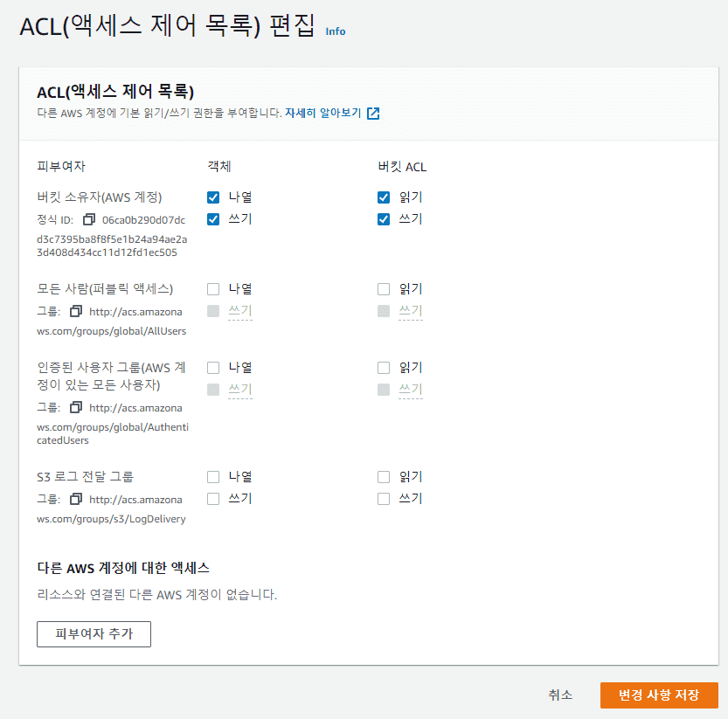Uncheck bucket owner object 쓰기 checkbox
This screenshot has height=719, width=728.
[213, 218]
